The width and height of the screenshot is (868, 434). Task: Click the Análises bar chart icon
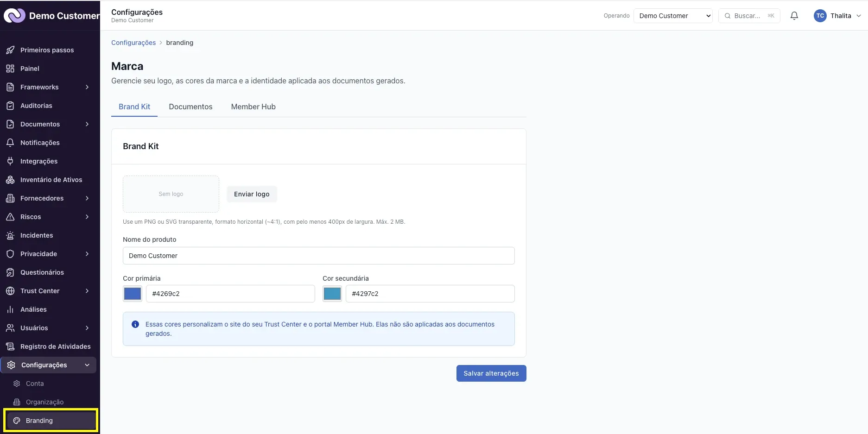(10, 309)
